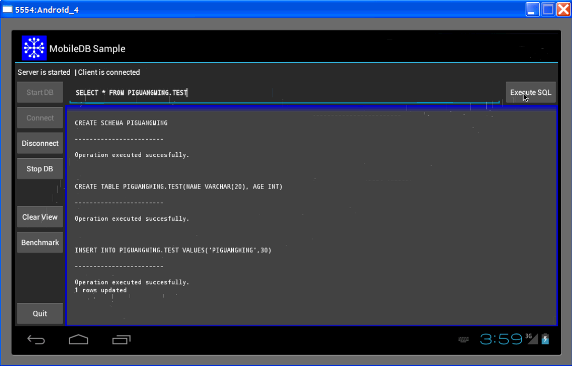Tap the Android Back navigation icon
Viewport: 572px width, 366px height.
(x=36, y=340)
